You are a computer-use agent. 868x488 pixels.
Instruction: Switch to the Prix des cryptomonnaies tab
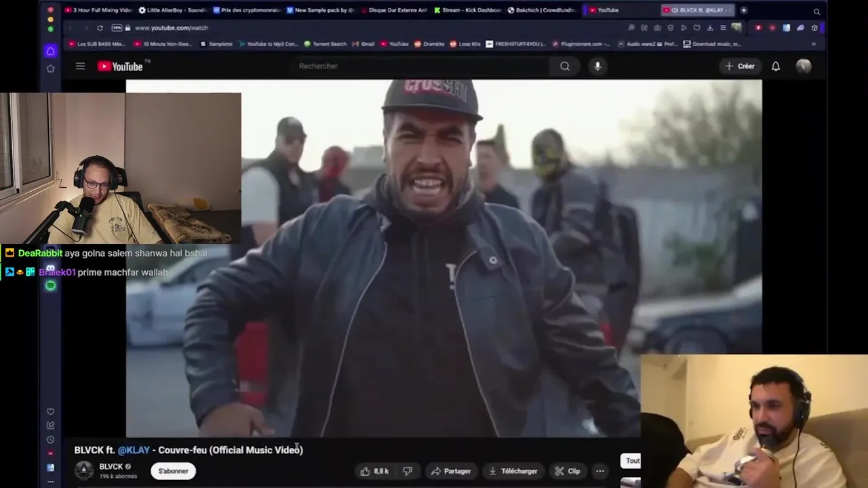point(247,10)
